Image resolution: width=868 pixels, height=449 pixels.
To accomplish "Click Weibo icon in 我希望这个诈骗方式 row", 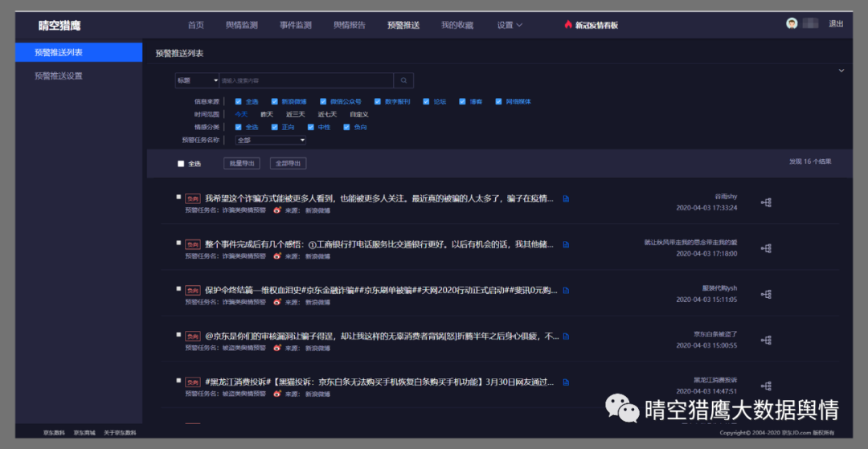I will pyautogui.click(x=276, y=210).
